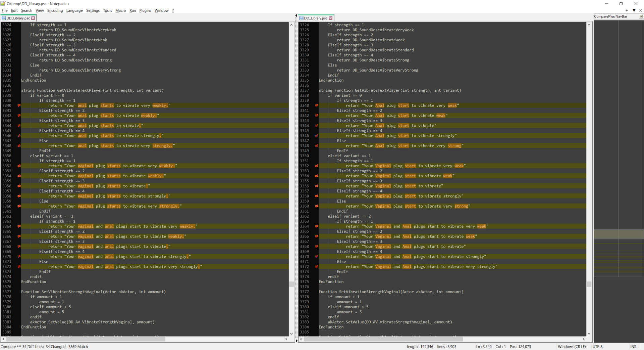
Task: Click the changed-line marker at line 3340 in left pane
Action: point(19,105)
